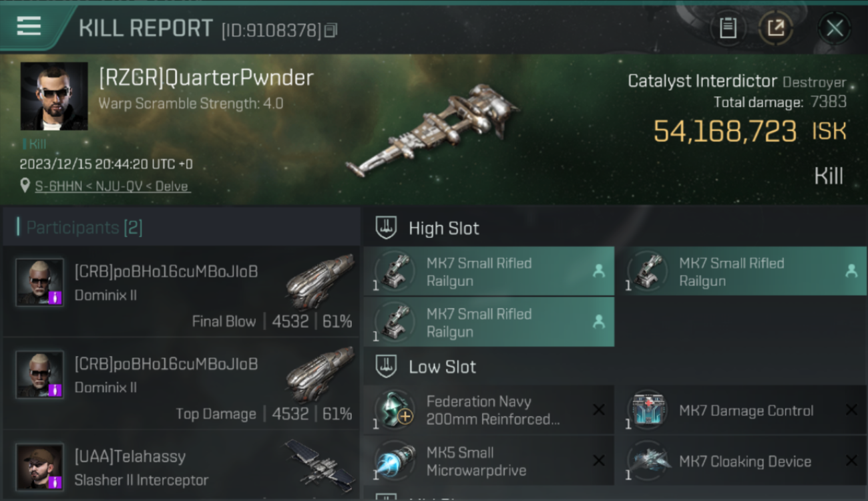The width and height of the screenshot is (868, 501).
Task: Click person icon on top-right Railgun
Action: tap(851, 271)
